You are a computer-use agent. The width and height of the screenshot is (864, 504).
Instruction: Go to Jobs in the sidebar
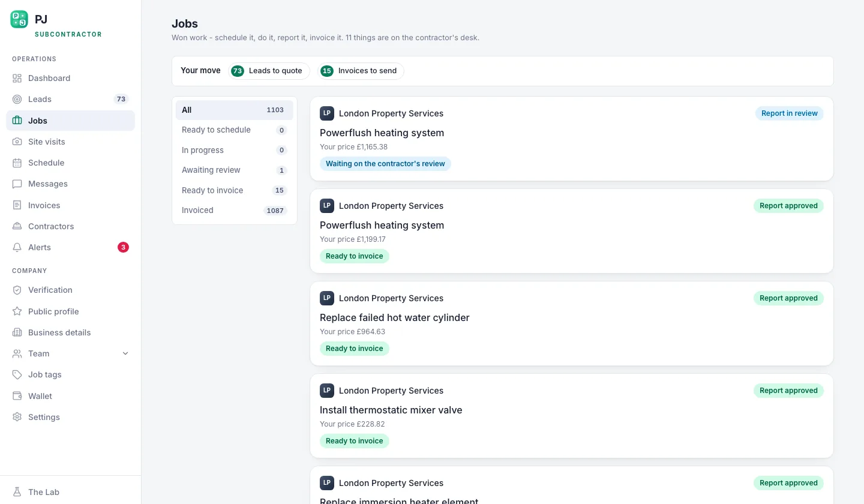point(71,121)
